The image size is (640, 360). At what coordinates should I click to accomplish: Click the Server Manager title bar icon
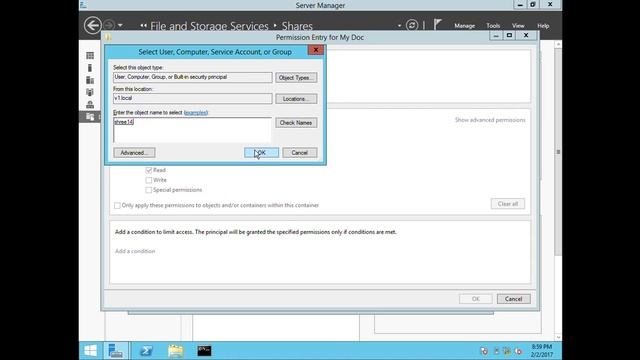pos(83,5)
